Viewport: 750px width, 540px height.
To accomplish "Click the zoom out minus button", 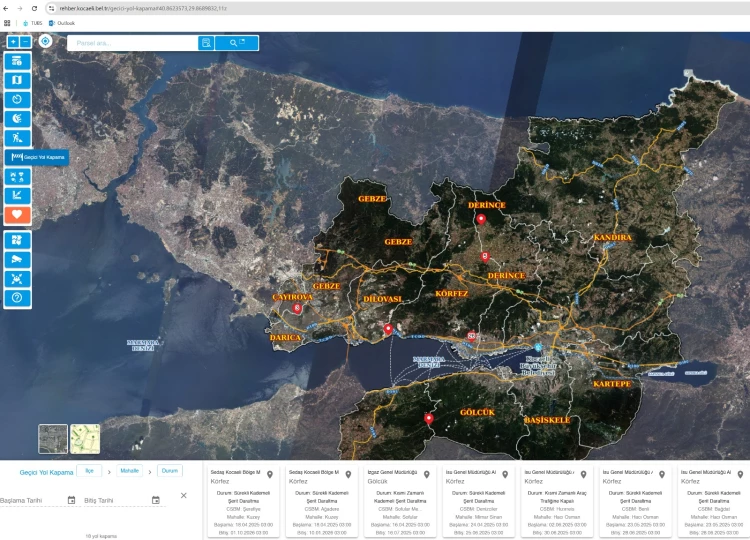I will 25,42.
